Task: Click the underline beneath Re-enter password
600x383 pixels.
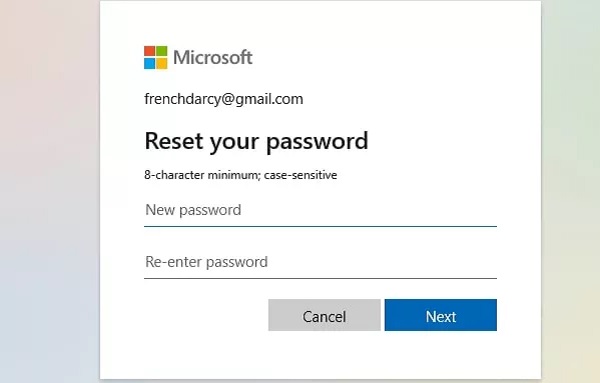Action: [320, 278]
